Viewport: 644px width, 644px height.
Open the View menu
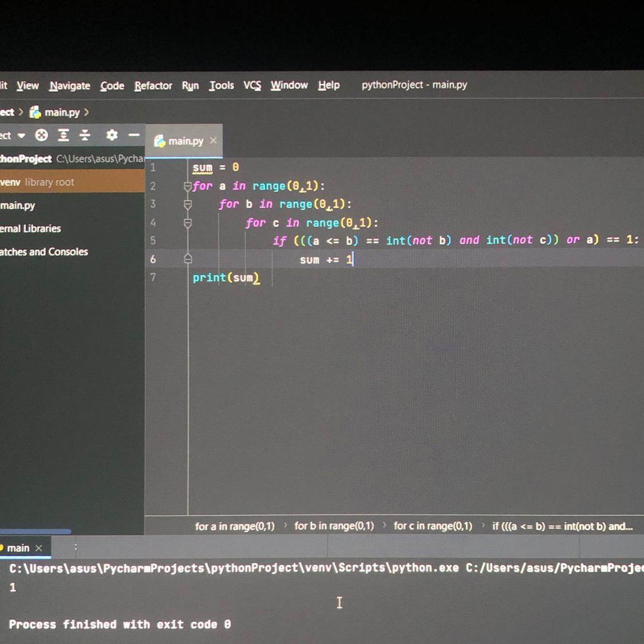point(27,86)
